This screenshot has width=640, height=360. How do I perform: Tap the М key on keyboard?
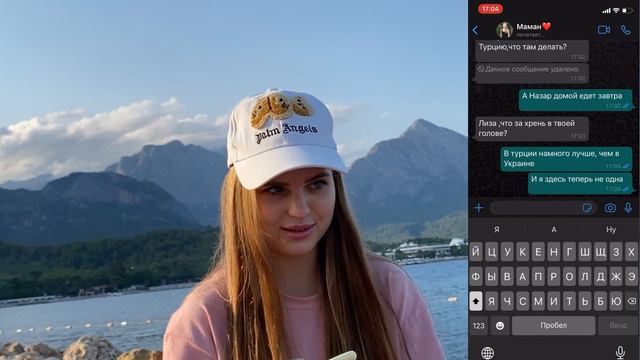(x=538, y=301)
